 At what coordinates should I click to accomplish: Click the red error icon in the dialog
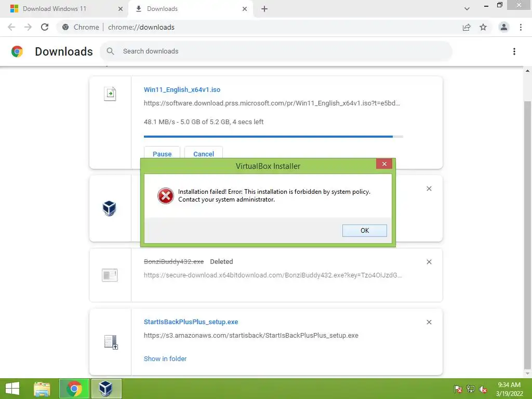point(166,196)
